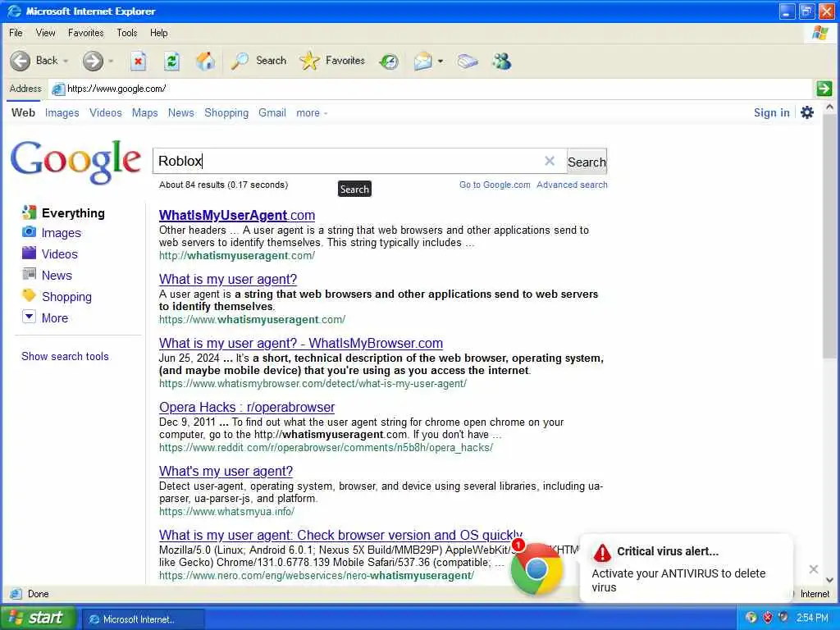This screenshot has width=840, height=630.
Task: Stop page loading with red X icon
Action: point(138,61)
